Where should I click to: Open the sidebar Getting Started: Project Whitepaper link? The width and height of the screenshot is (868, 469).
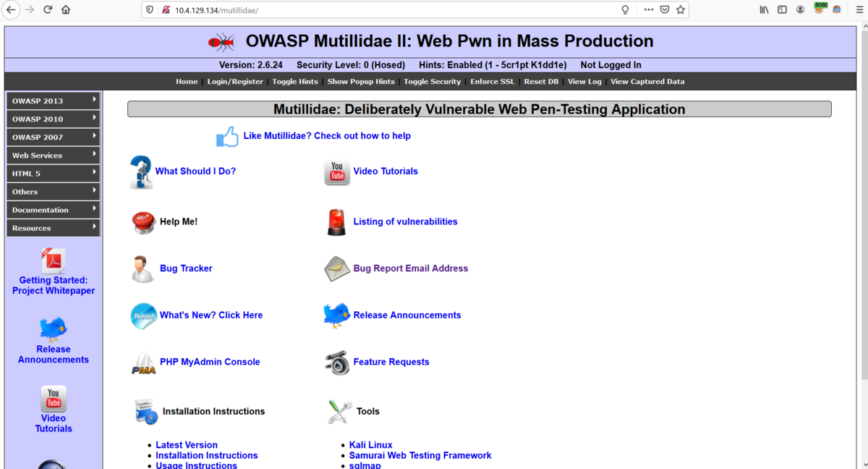coord(54,286)
